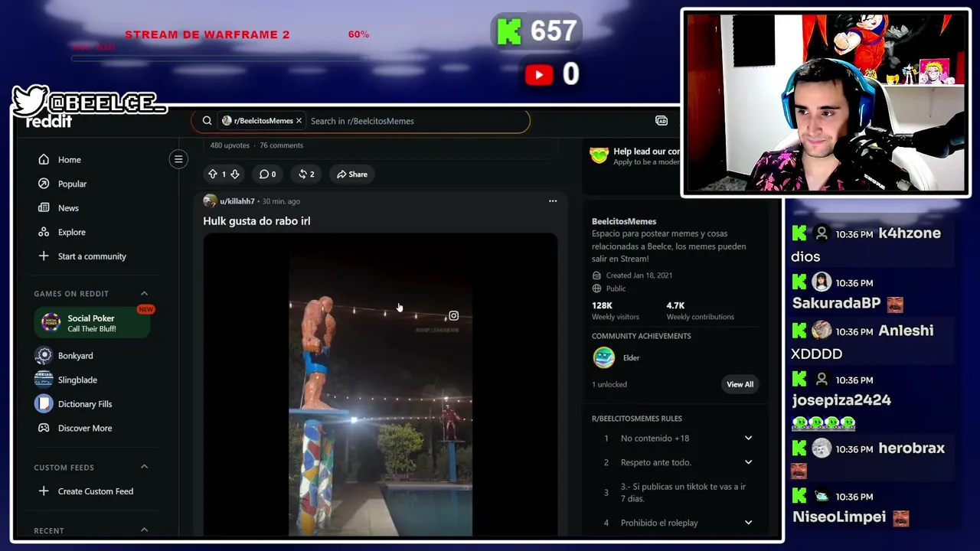Click the Share button on the post
Viewport: 980px width, 551px height.
click(x=352, y=174)
